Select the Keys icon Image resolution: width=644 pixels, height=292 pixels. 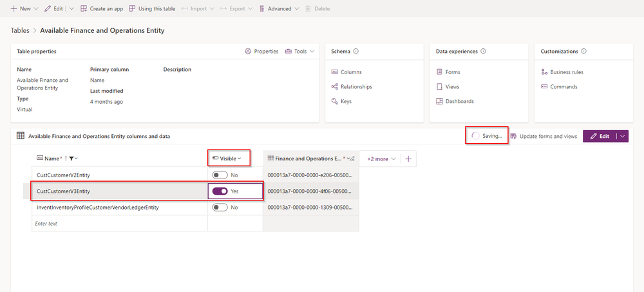pos(334,101)
